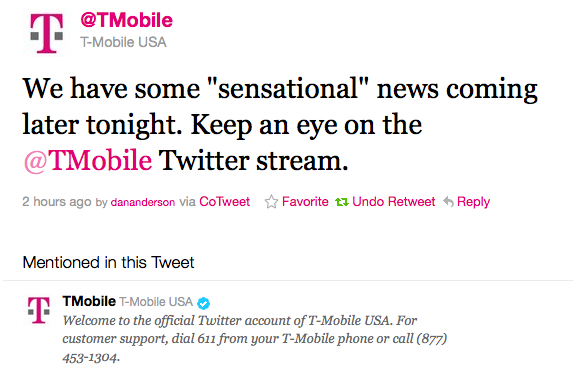Click the Favorite text link
Image resolution: width=582 pixels, height=377 pixels.
tap(305, 201)
